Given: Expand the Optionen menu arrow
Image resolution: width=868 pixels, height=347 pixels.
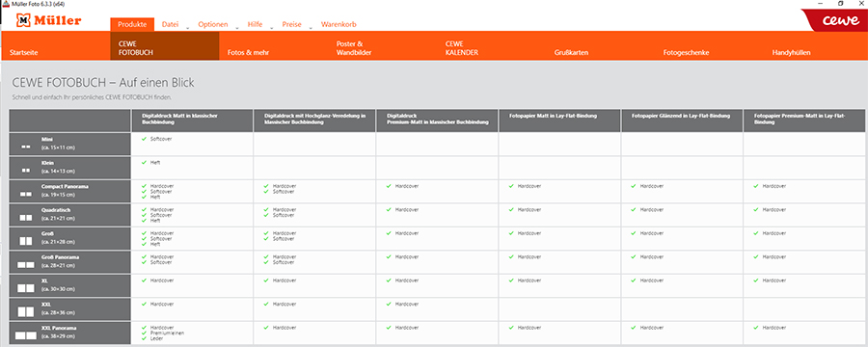Looking at the screenshot, I should pos(237,27).
